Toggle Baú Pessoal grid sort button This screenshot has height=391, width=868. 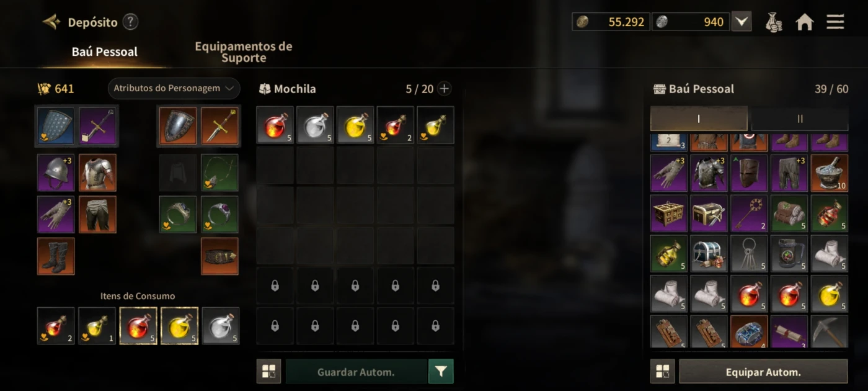[662, 372]
